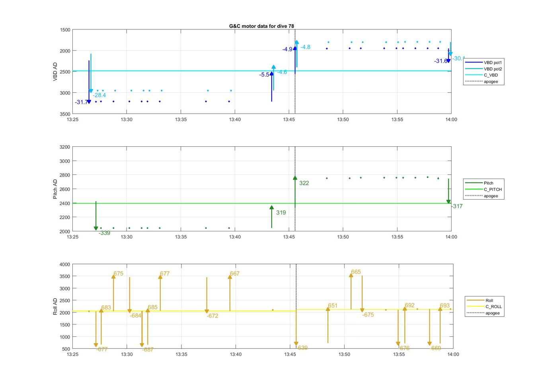
Task: Click the '693' roll data label
Action: click(x=444, y=306)
